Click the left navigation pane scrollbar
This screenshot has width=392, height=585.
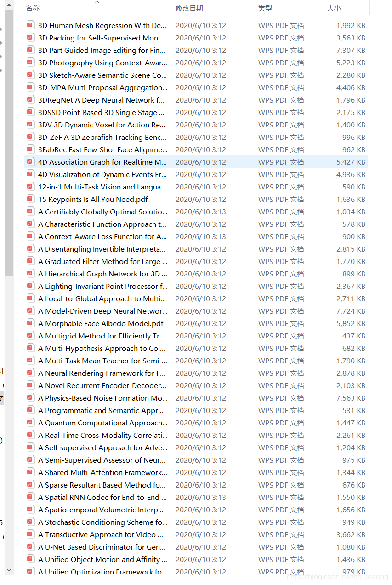pos(9,143)
